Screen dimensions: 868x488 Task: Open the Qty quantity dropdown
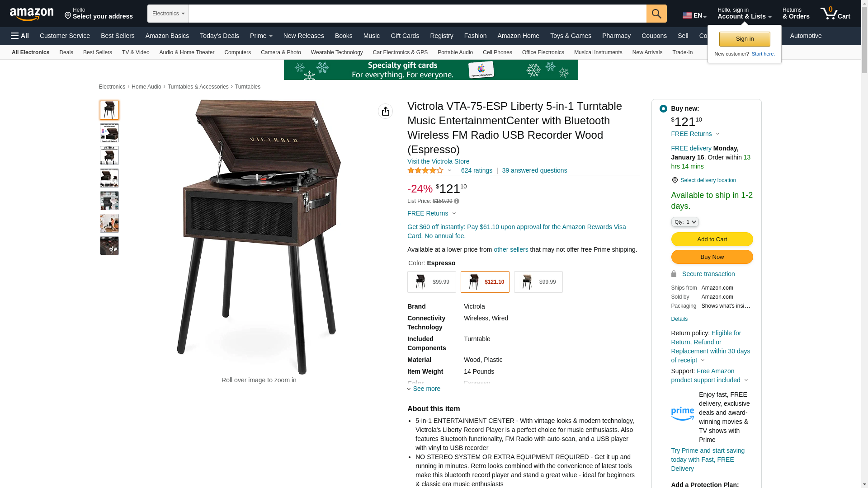coord(684,222)
